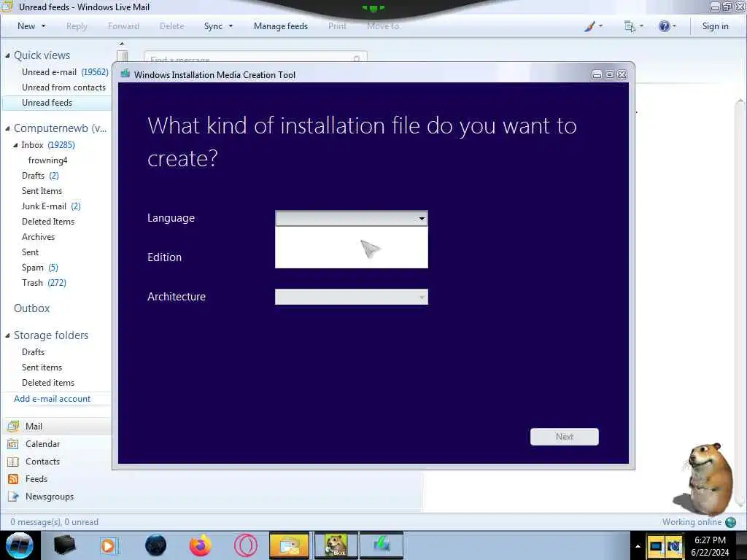Viewport: 747px width, 560px height.
Task: Open the layout menu icon in toolbar
Action: pyautogui.click(x=634, y=26)
